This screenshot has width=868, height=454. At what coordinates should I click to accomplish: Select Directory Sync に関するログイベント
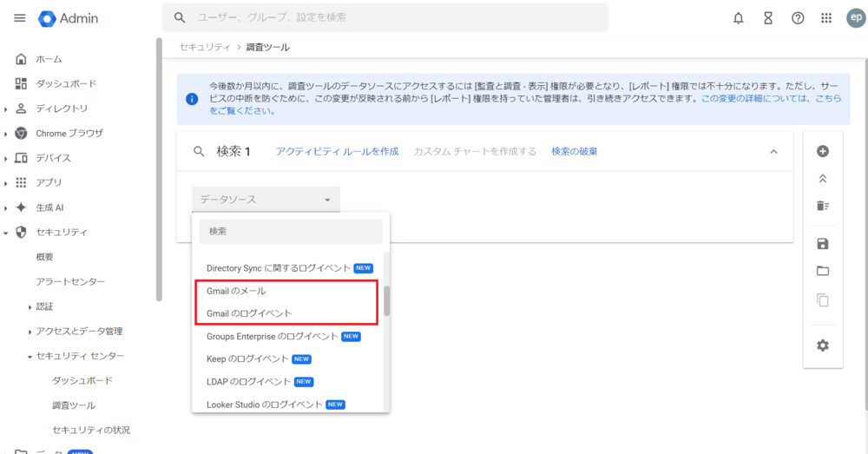pyautogui.click(x=289, y=268)
